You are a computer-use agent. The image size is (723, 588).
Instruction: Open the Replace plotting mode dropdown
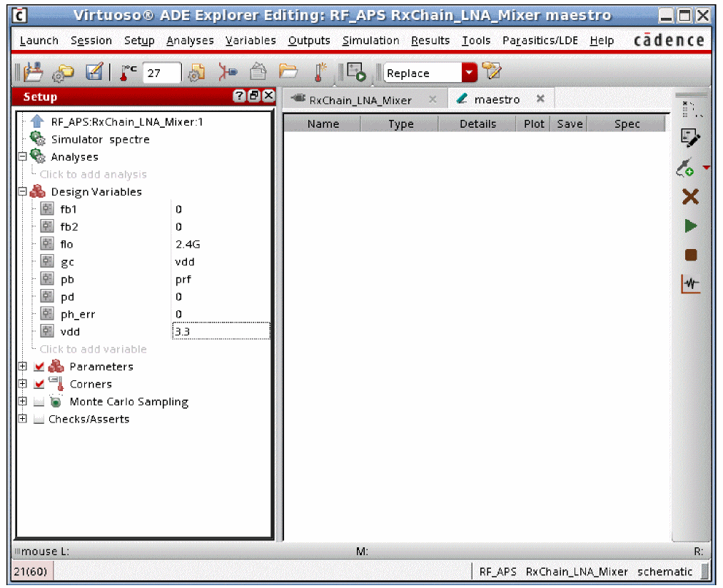pos(468,73)
